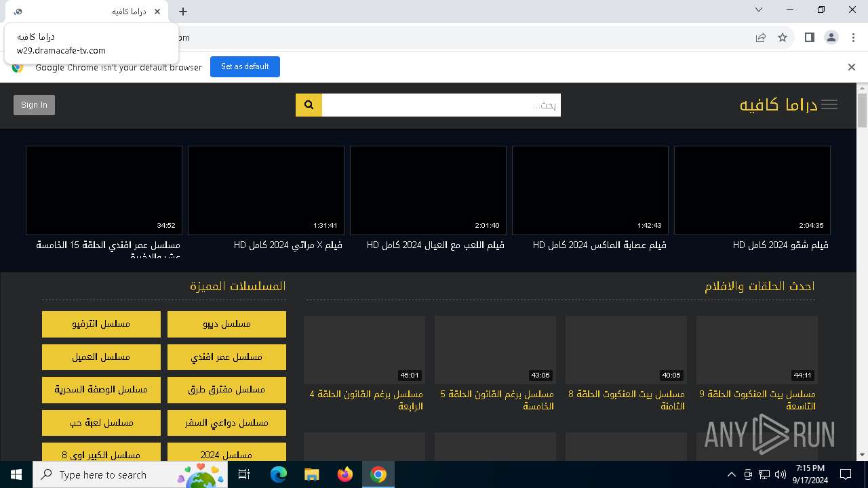Image resolution: width=868 pixels, height=488 pixels.
Task: Show hidden system tray icons
Action: tap(732, 474)
